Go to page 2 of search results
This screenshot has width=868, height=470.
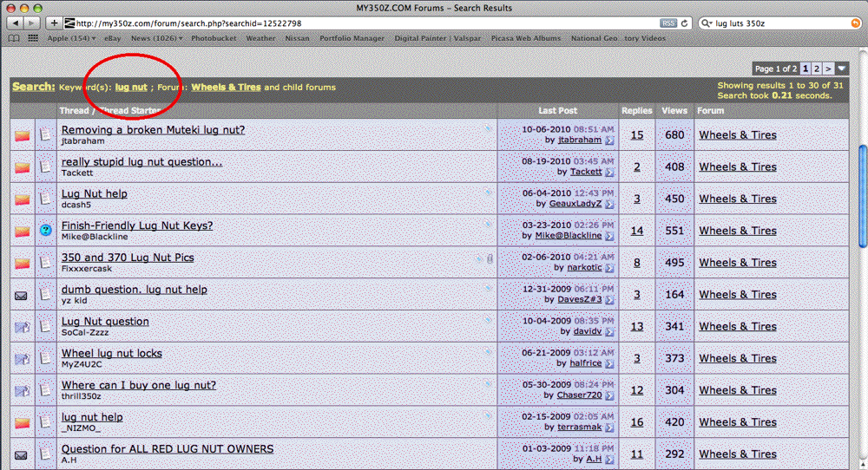point(817,69)
